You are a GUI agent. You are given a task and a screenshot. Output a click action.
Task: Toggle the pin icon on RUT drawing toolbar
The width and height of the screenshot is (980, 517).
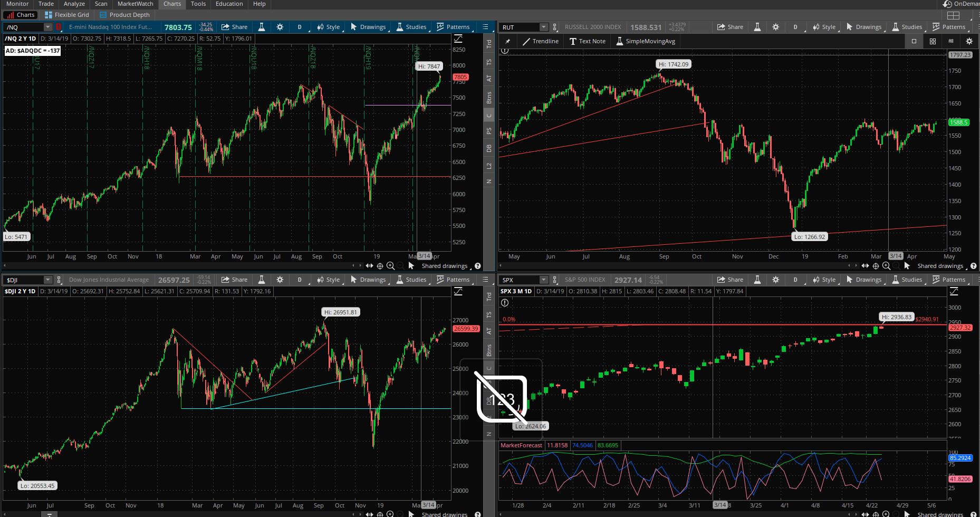(507, 41)
